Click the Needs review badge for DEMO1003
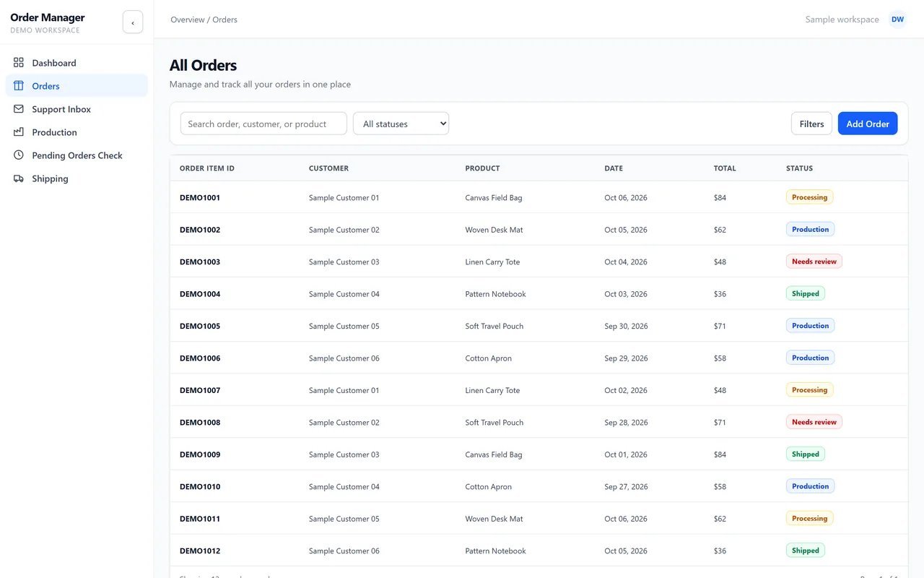Screen dimensions: 924x578 [x=814, y=262]
